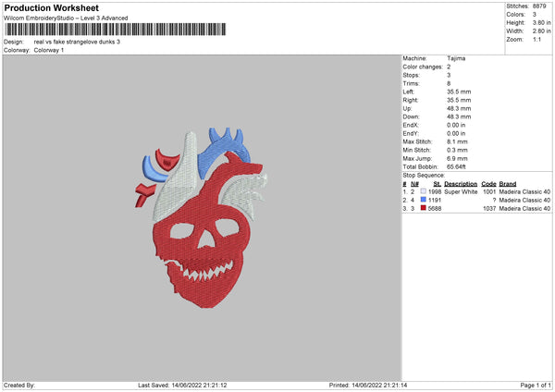Click the Right value 35.5 mm
Viewport: 555px width, 392px height.
(459, 100)
